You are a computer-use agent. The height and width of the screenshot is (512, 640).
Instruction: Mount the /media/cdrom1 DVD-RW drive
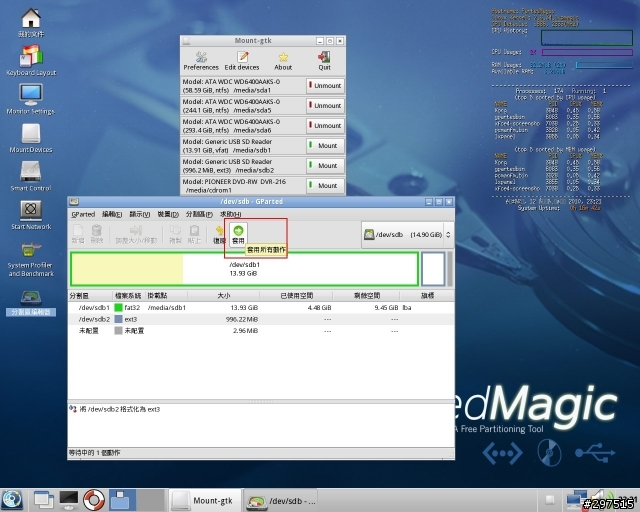325,186
